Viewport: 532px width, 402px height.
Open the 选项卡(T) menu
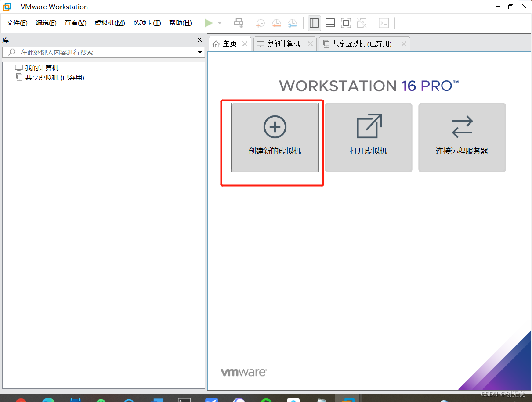[147, 23]
